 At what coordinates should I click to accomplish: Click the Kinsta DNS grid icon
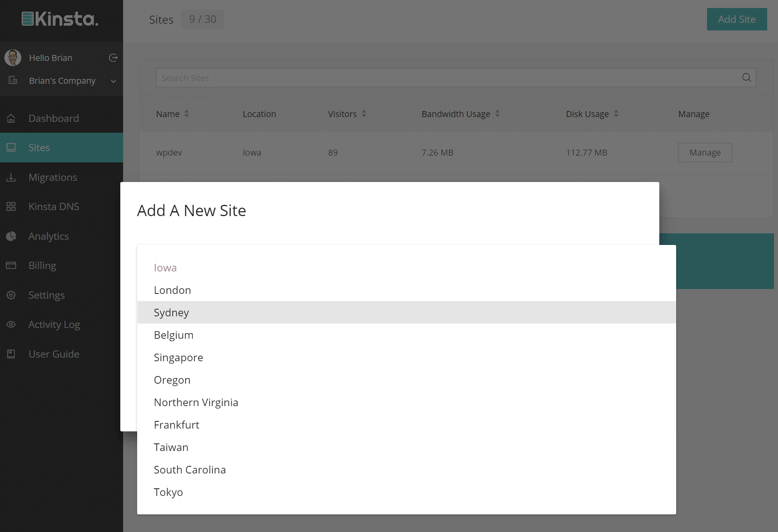[x=11, y=206]
